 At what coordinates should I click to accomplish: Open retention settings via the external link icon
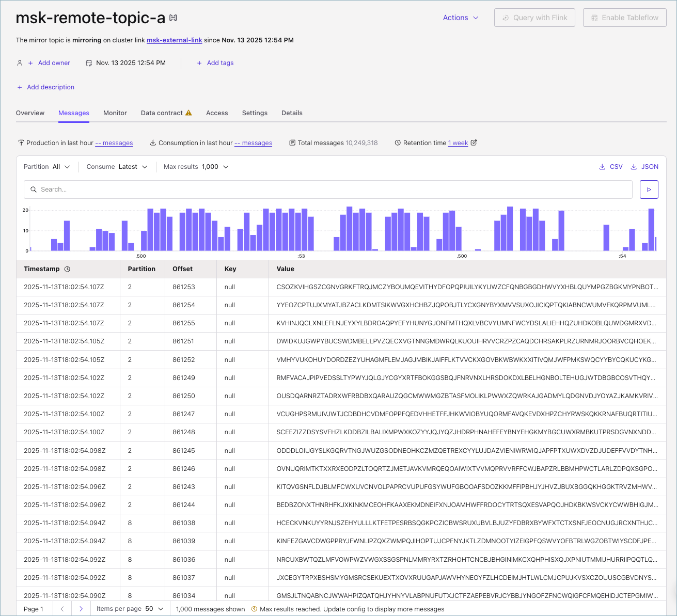[x=475, y=143]
